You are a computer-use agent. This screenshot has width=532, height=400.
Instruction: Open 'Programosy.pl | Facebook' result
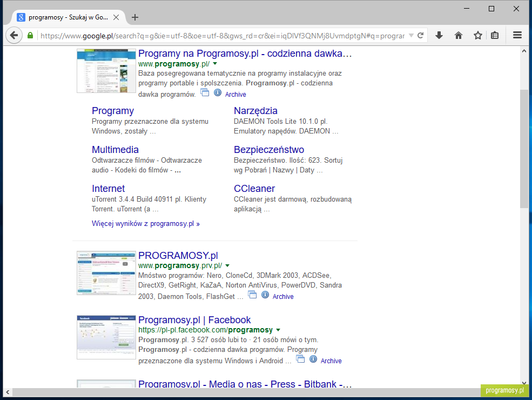pyautogui.click(x=194, y=320)
